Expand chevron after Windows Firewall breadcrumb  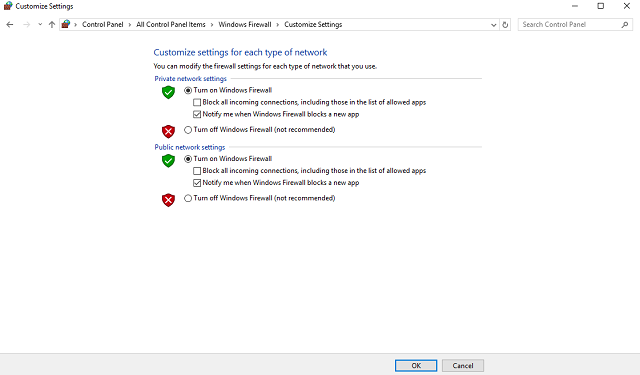coord(278,25)
